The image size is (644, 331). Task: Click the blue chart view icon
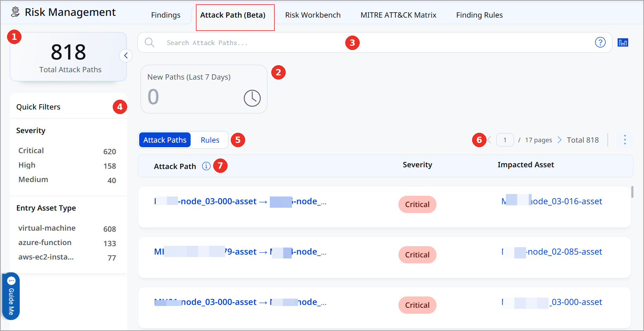pos(623,43)
